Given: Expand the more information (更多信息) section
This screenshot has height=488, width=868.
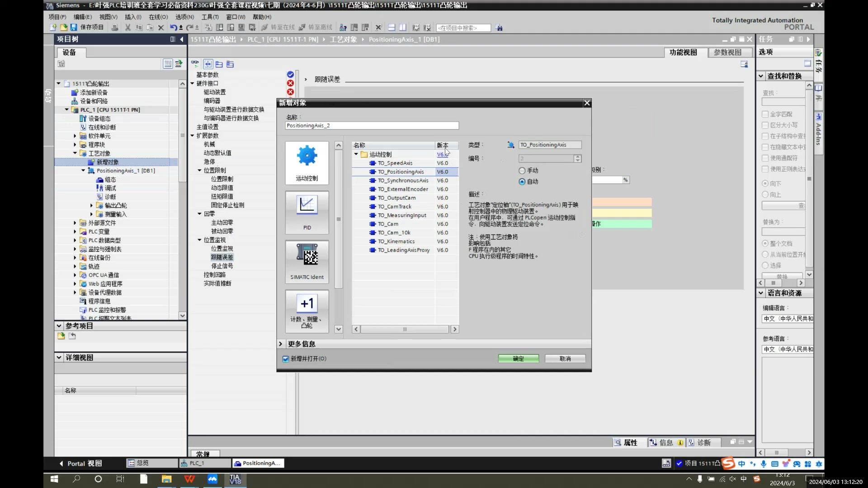Looking at the screenshot, I should pyautogui.click(x=281, y=344).
